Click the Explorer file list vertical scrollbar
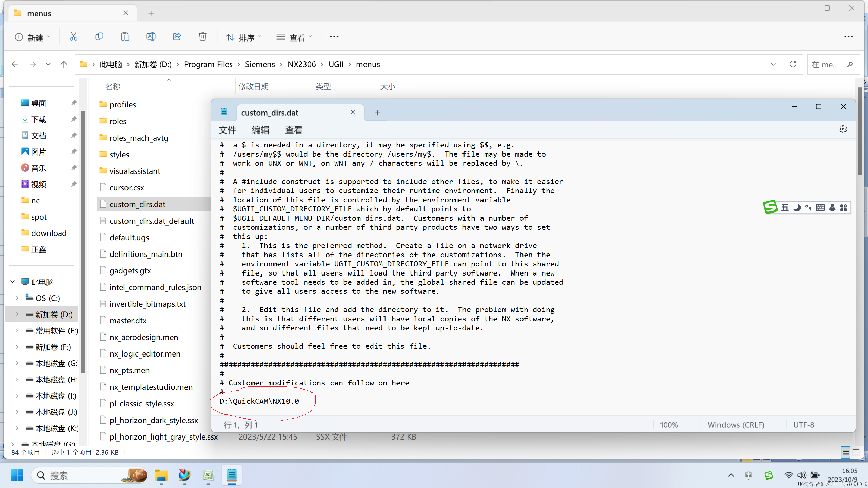 860,132
